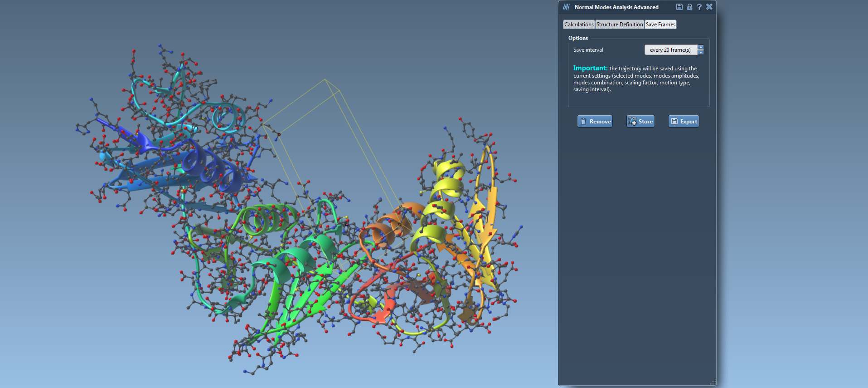Click the floppy disk icon in panel header

[x=679, y=7]
